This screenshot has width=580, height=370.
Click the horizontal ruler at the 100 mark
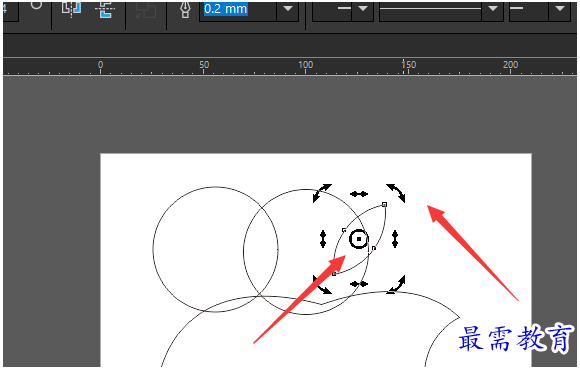306,66
